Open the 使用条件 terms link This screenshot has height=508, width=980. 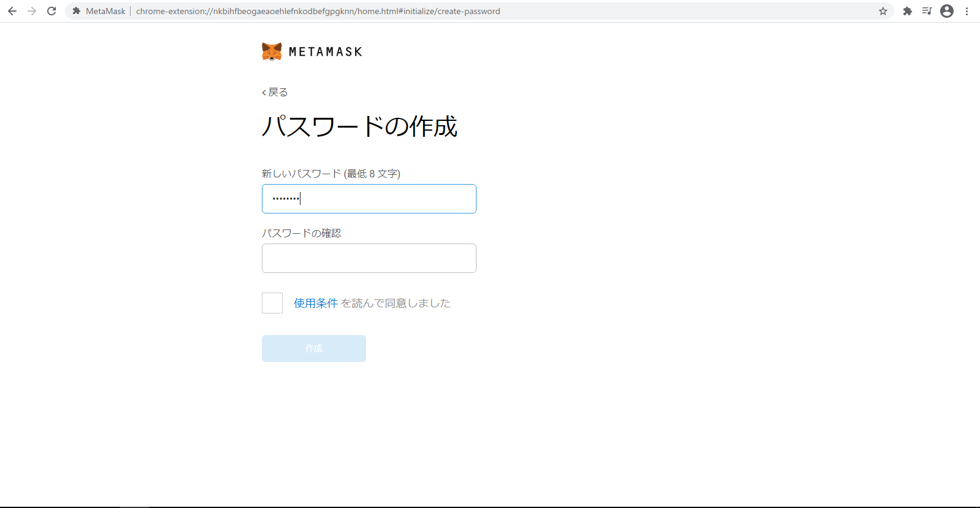pyautogui.click(x=316, y=303)
